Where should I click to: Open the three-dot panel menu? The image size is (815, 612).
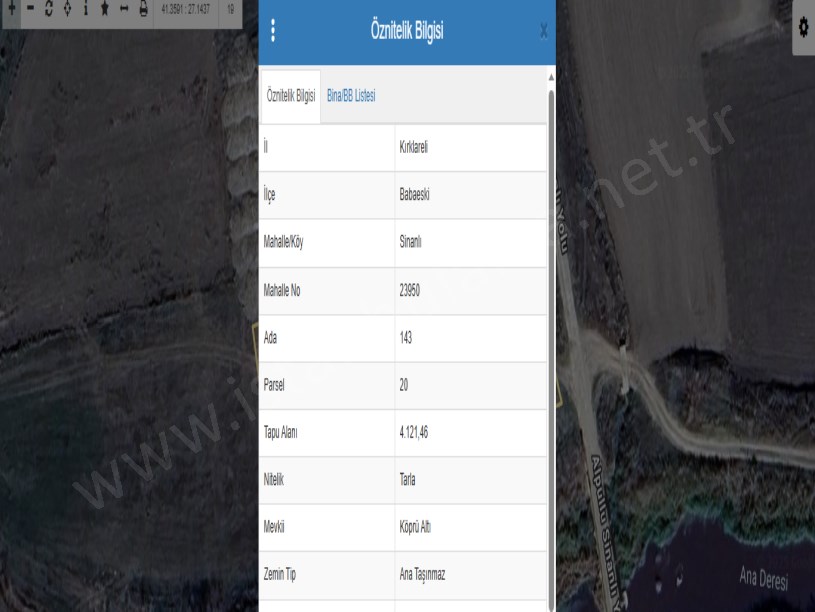point(273,31)
